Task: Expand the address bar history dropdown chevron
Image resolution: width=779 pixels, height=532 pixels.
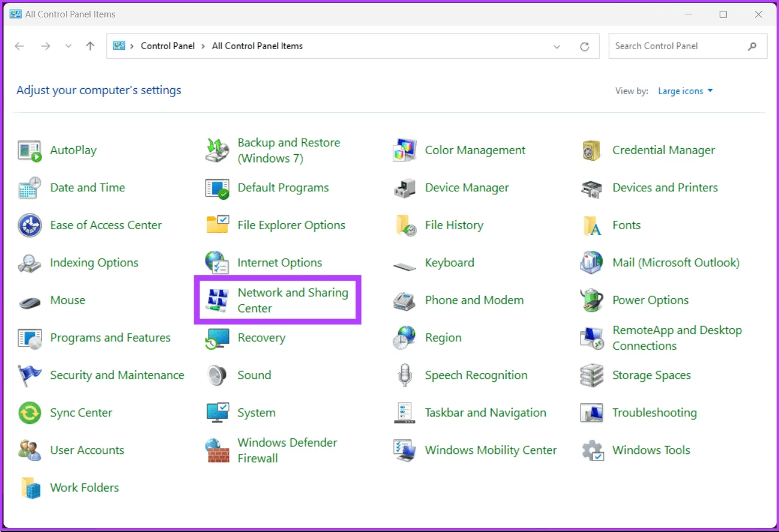Action: tap(557, 47)
